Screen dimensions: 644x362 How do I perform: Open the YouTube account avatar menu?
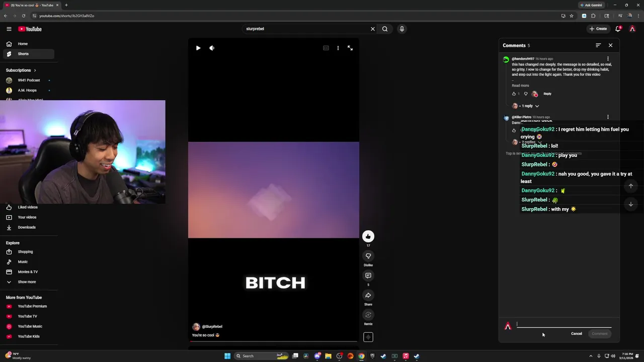pos(632,29)
